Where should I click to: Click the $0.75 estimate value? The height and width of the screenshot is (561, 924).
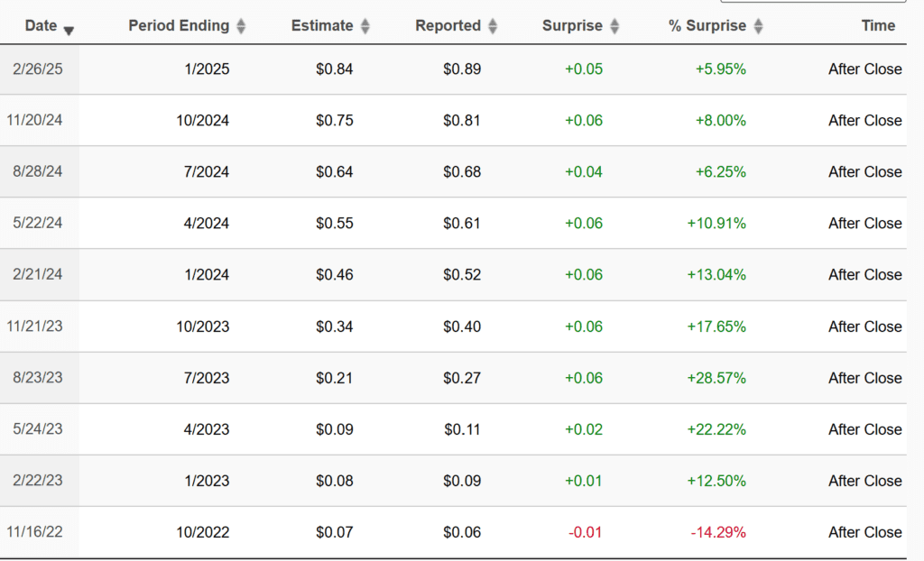click(334, 120)
